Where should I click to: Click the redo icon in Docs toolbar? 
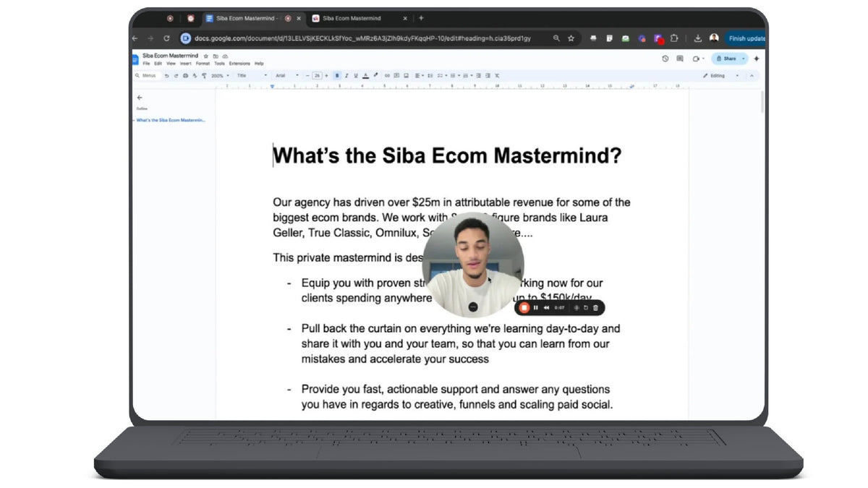pos(176,75)
